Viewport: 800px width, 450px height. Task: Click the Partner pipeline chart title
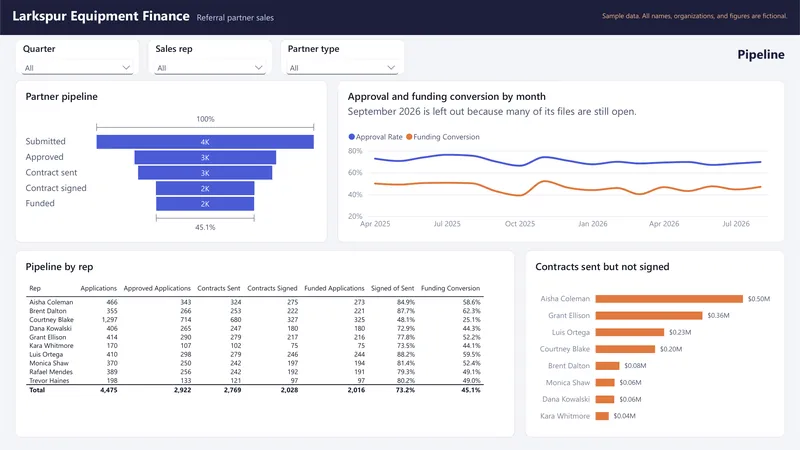pos(61,96)
